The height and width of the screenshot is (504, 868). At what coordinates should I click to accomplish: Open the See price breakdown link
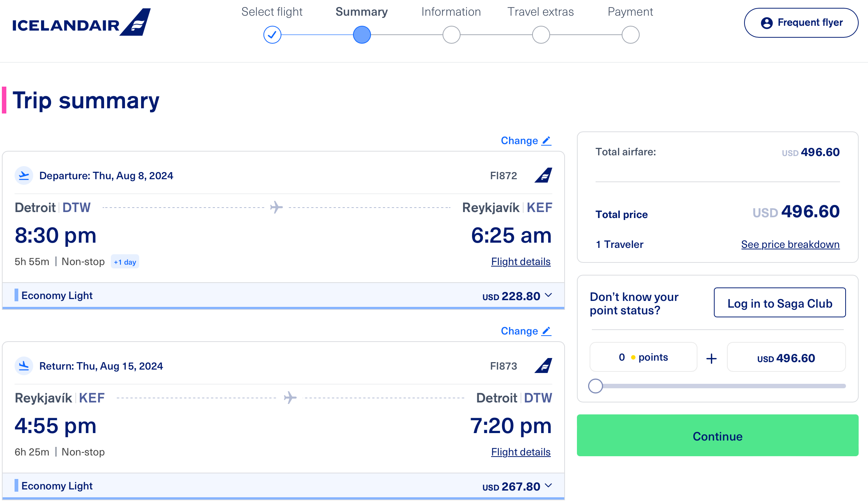pos(790,245)
